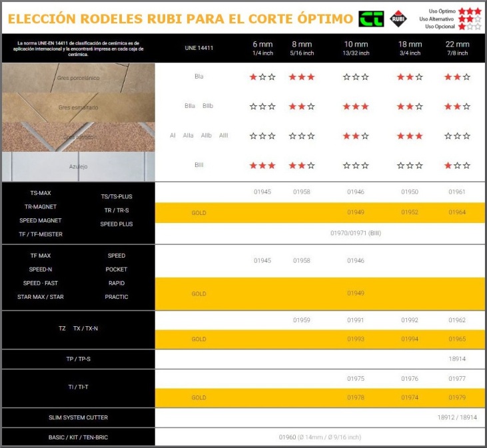Click the 6 mm 1/4 inch header
This screenshot has height=448, width=487.
[x=262, y=48]
